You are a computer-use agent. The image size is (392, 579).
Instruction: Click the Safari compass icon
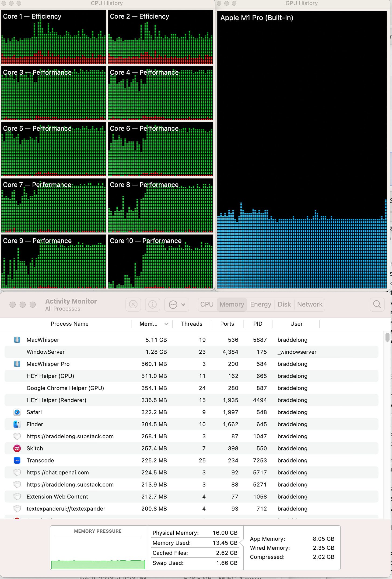pos(17,412)
